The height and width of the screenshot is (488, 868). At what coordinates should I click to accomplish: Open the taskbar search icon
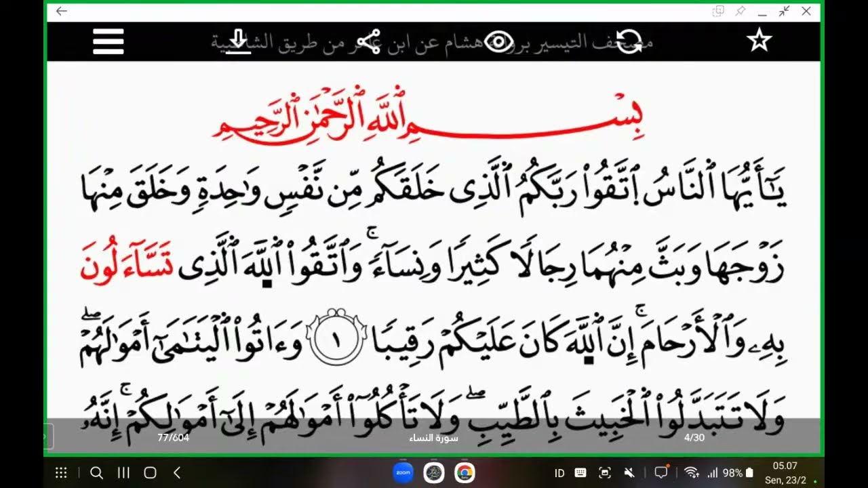pyautogui.click(x=96, y=473)
